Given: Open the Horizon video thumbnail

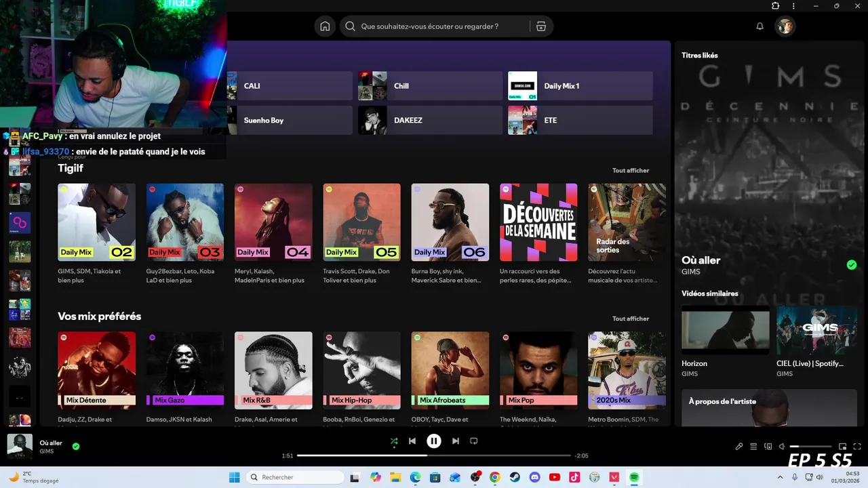Looking at the screenshot, I should tap(726, 330).
